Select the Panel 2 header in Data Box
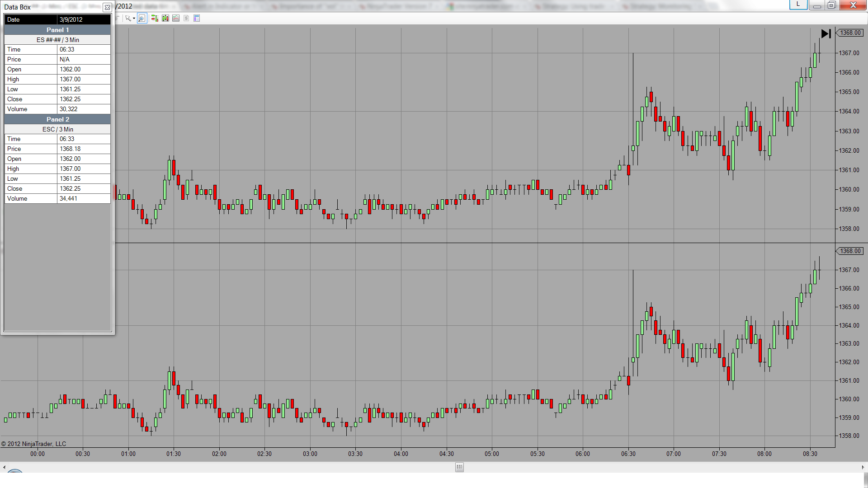 point(57,119)
